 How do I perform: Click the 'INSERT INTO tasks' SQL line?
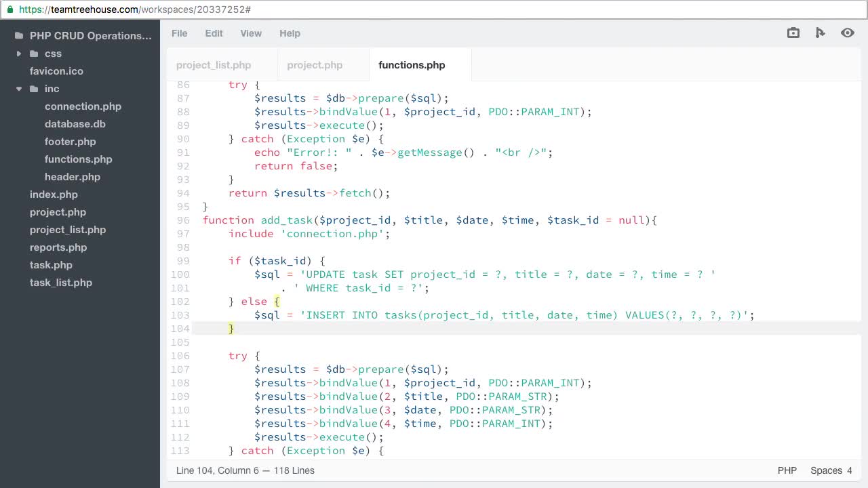click(505, 315)
